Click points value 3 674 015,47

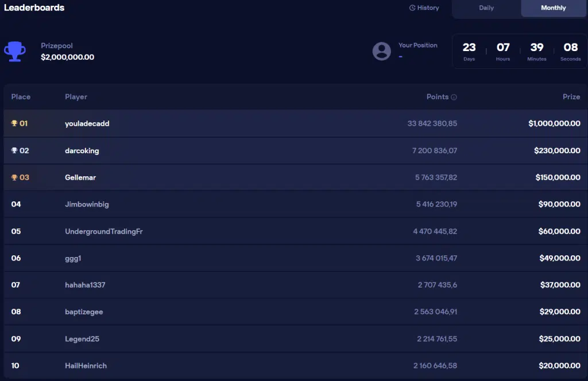pos(436,258)
